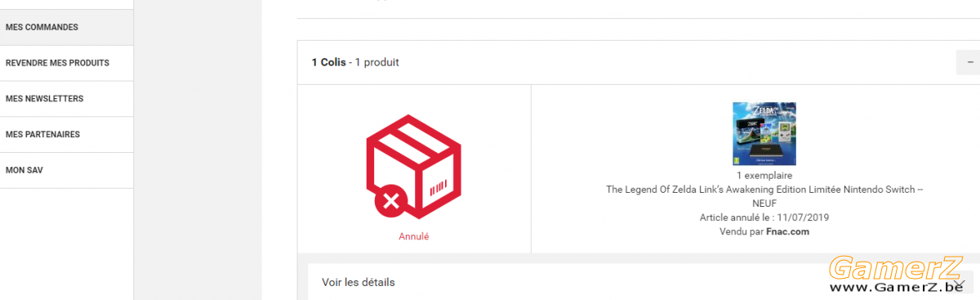The height and width of the screenshot is (300, 980).
Task: Click the red cancelled package box icon
Action: point(414,167)
